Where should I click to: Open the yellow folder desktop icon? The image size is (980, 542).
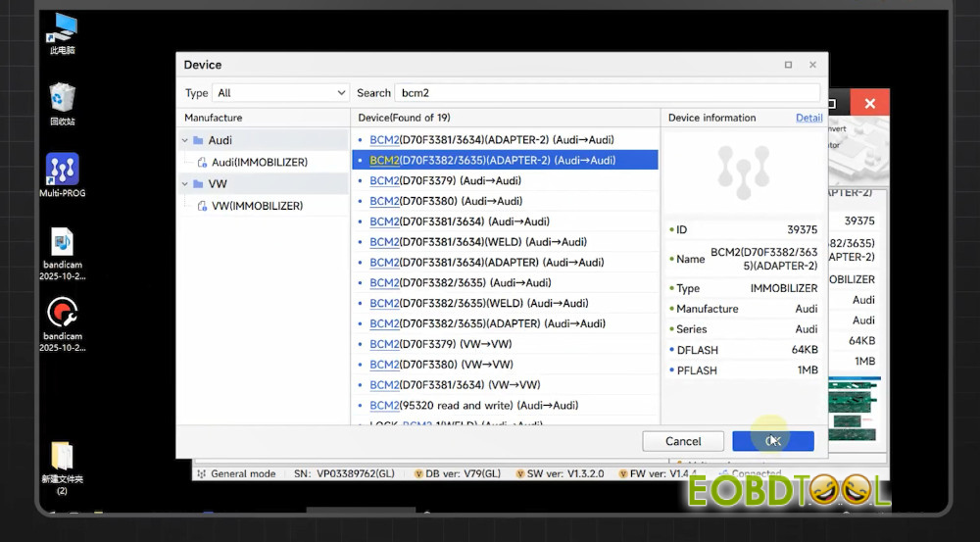[63, 456]
